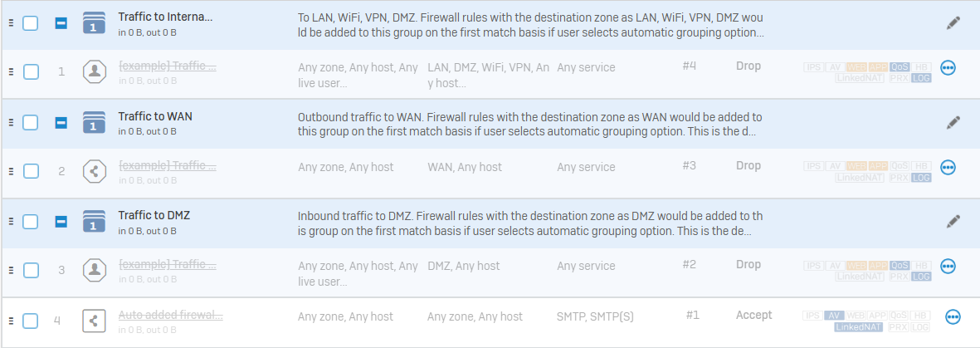Click the LinkedNAT badge on rule 4

858,327
